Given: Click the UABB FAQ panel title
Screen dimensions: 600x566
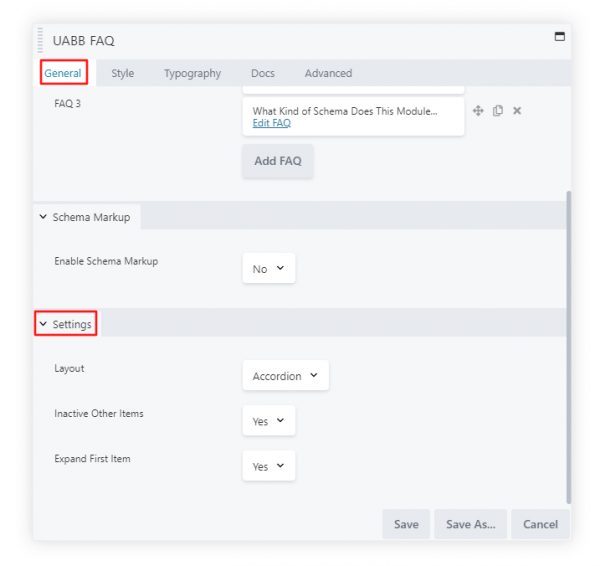Looking at the screenshot, I should pyautogui.click(x=83, y=41).
